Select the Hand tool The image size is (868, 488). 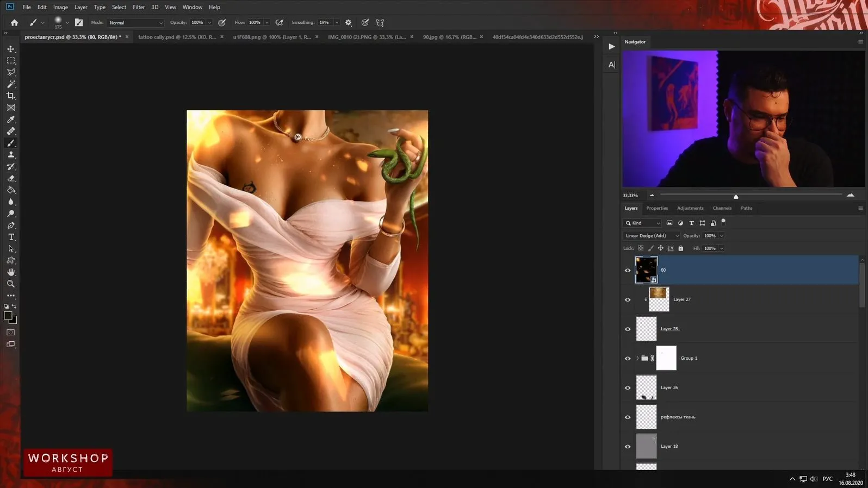[11, 272]
